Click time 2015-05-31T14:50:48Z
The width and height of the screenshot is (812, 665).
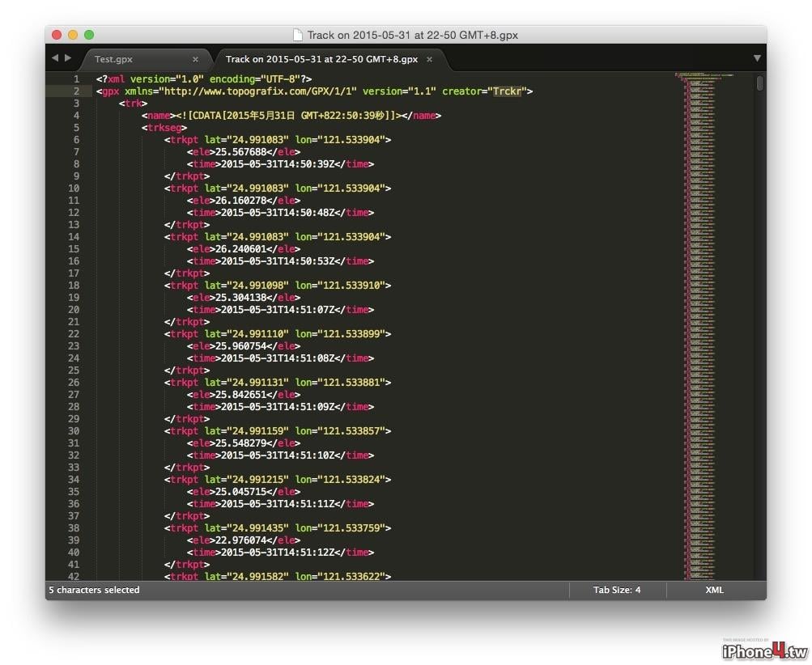[x=278, y=213]
